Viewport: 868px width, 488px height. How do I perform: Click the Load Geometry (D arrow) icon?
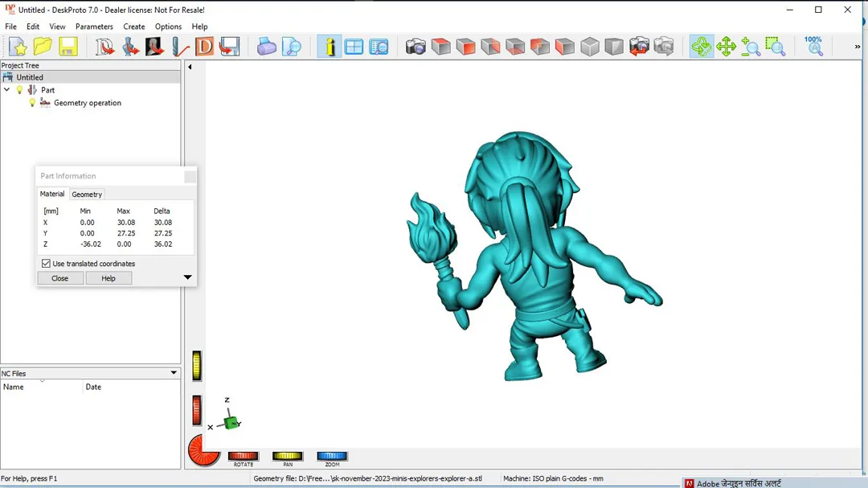click(104, 47)
